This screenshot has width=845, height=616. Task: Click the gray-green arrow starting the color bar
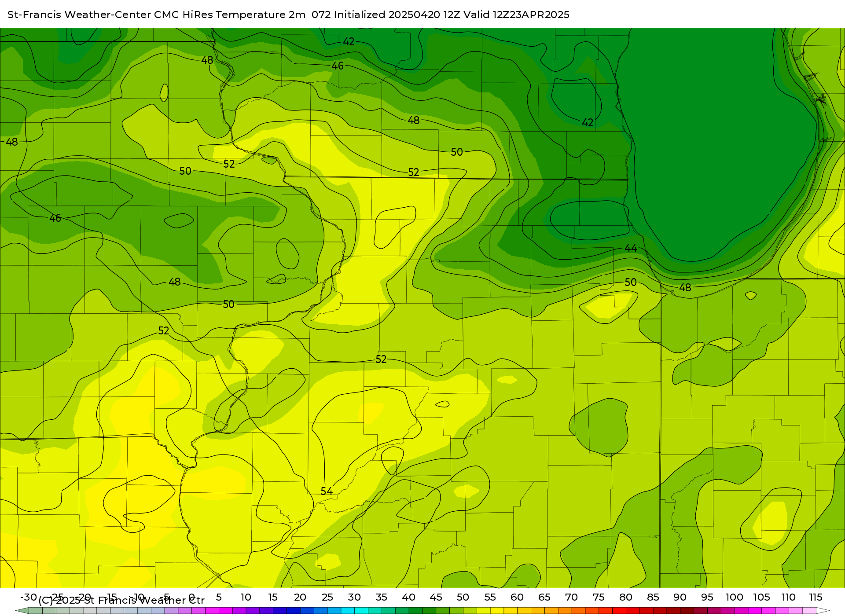point(22,611)
